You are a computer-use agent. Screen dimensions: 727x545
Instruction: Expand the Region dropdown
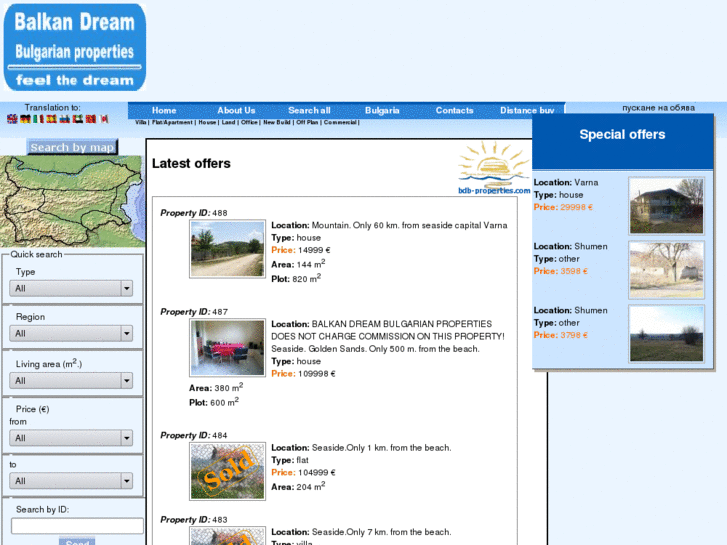tap(71, 333)
